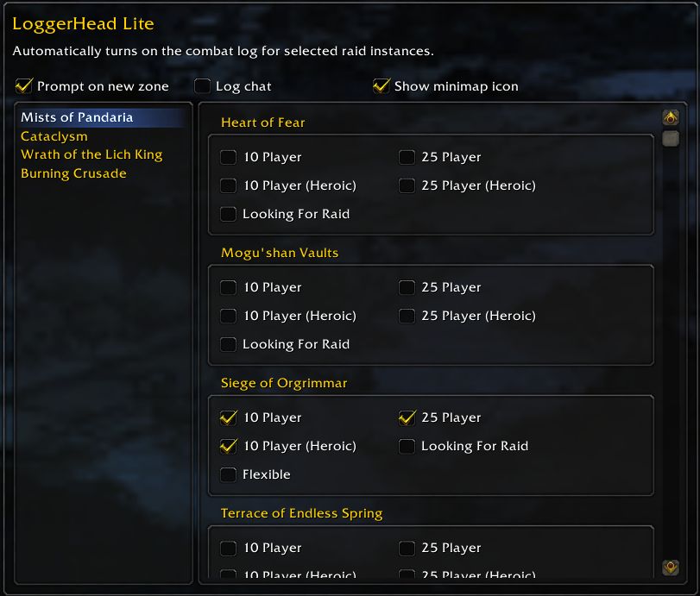The height and width of the screenshot is (596, 700).
Task: Enable Heart of Fear Looking For Raid
Action: 229,214
